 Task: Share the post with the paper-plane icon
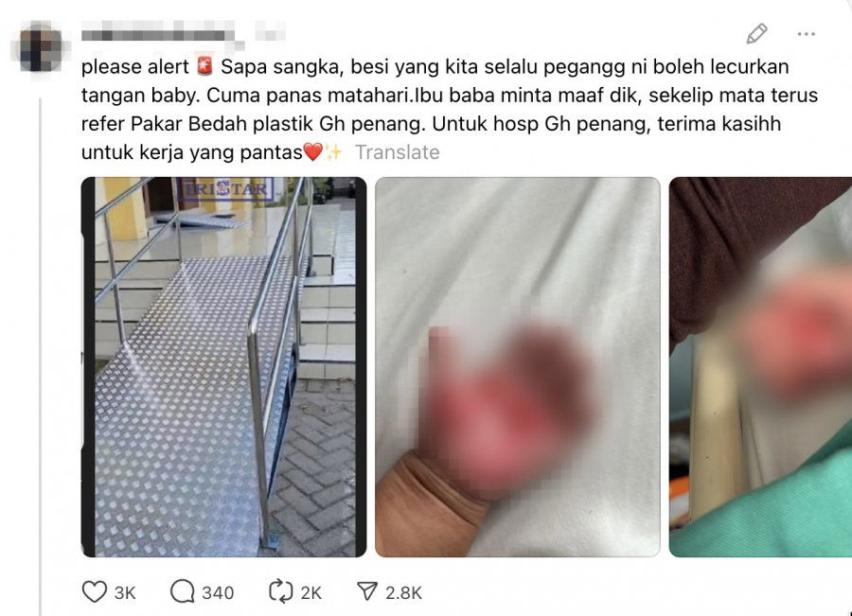point(367,592)
